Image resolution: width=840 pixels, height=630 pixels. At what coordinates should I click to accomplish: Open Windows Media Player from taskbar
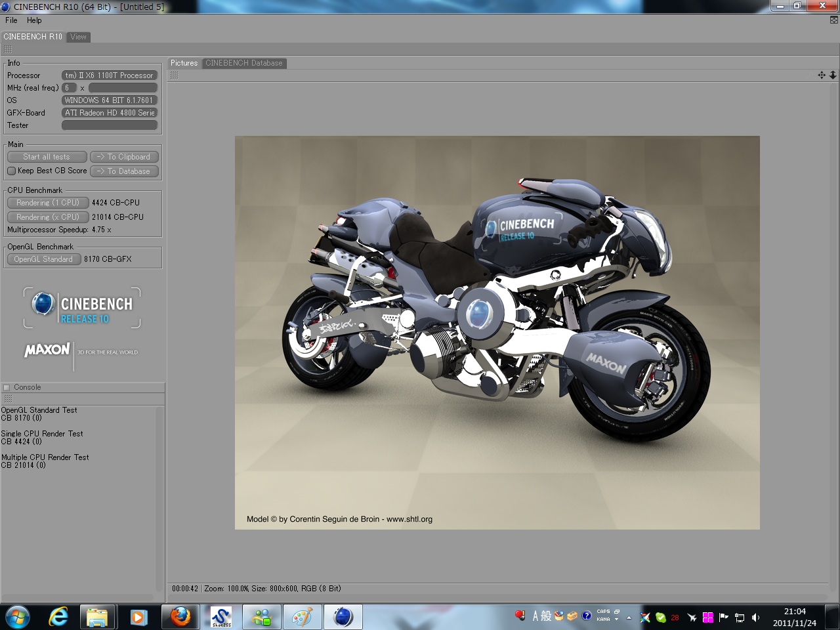coord(138,617)
